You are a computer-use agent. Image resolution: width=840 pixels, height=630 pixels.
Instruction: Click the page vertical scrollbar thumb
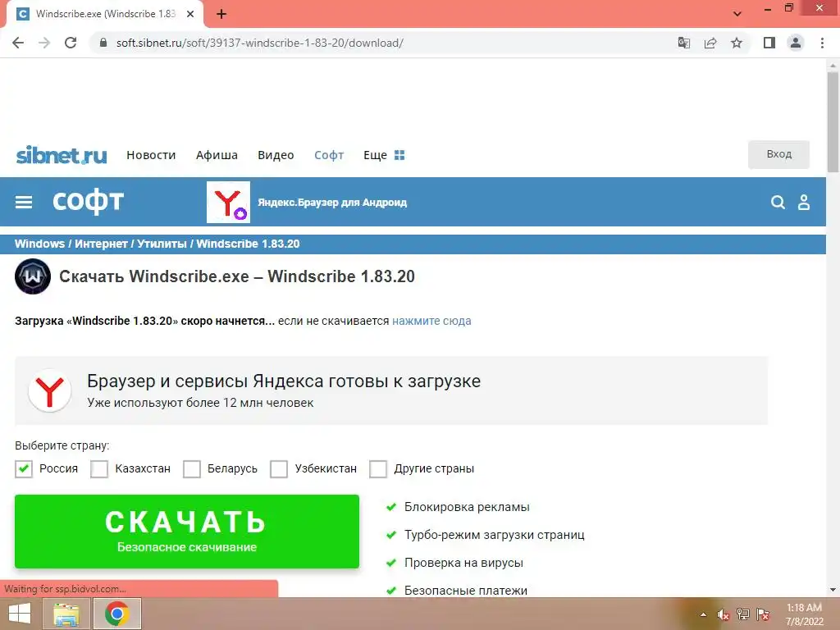[x=833, y=122]
